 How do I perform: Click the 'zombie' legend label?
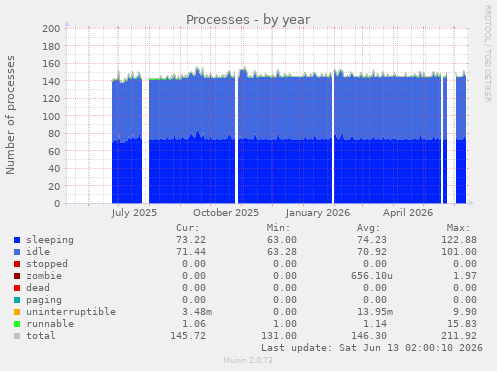(44, 276)
